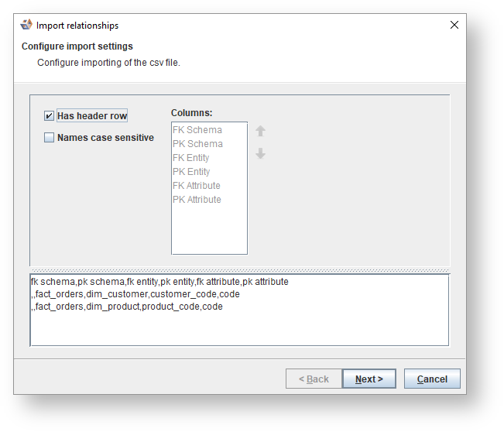Click the dim_product row in preview

127,307
